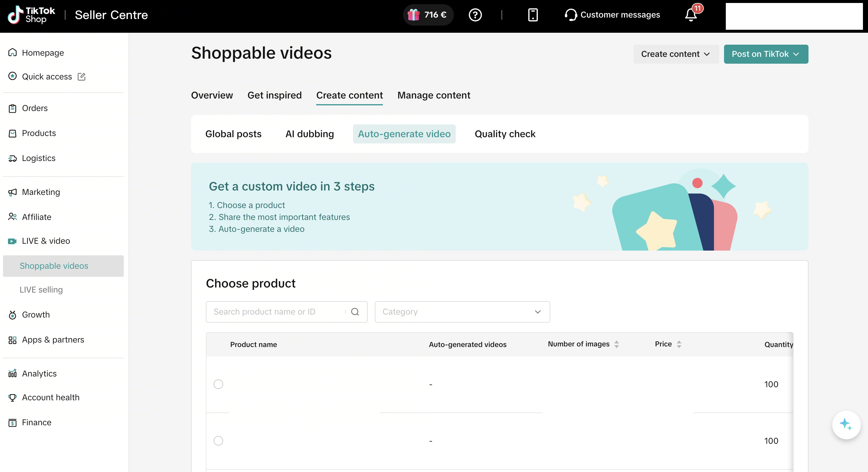Click the TikTok Shop logo
This screenshot has width=868, height=472.
(31, 15)
